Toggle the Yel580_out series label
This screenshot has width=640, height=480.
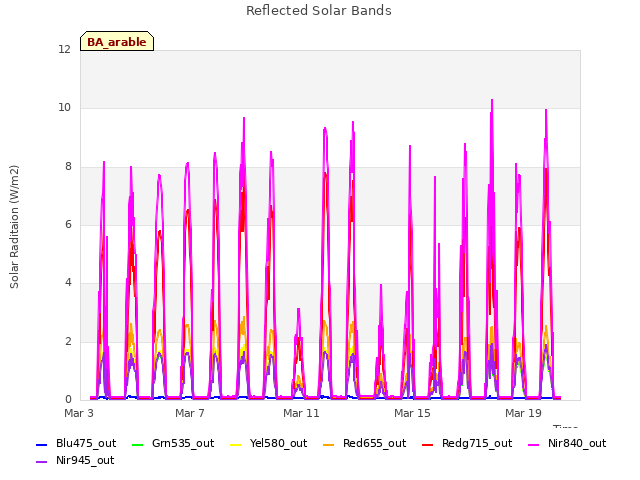point(278,444)
